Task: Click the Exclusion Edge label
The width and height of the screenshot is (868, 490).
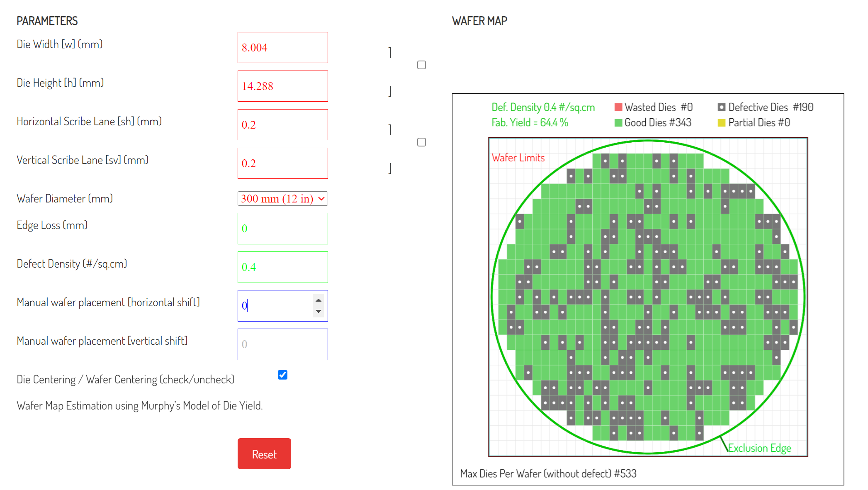Action: coord(759,448)
